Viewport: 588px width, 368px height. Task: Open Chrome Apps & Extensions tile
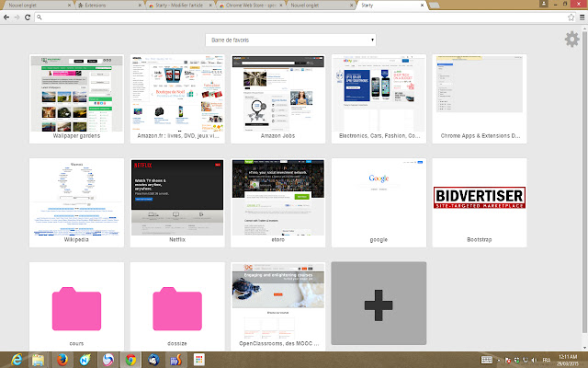coord(480,98)
